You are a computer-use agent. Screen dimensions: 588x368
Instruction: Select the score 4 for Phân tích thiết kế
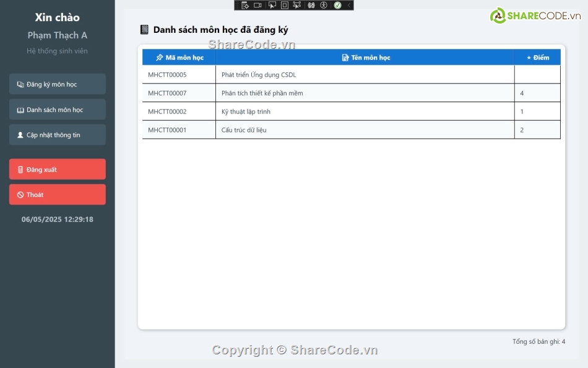pyautogui.click(x=538, y=93)
